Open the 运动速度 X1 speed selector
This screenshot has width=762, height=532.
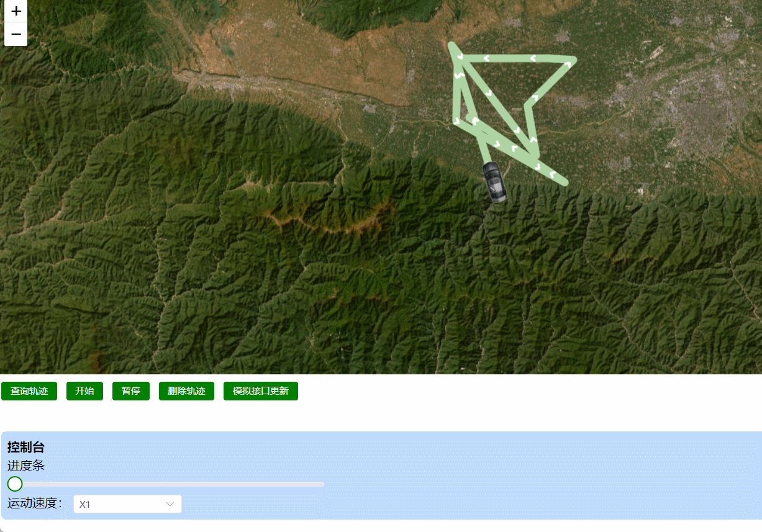127,504
